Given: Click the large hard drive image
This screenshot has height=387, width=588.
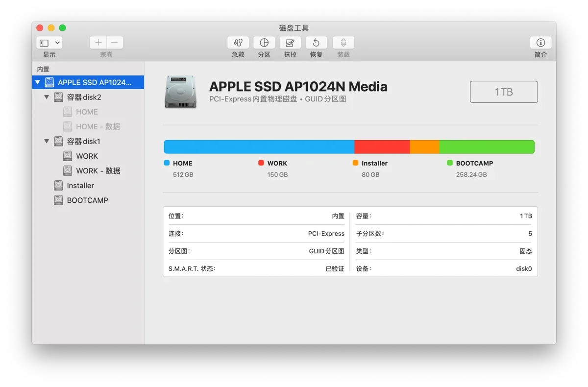Looking at the screenshot, I should (x=181, y=92).
